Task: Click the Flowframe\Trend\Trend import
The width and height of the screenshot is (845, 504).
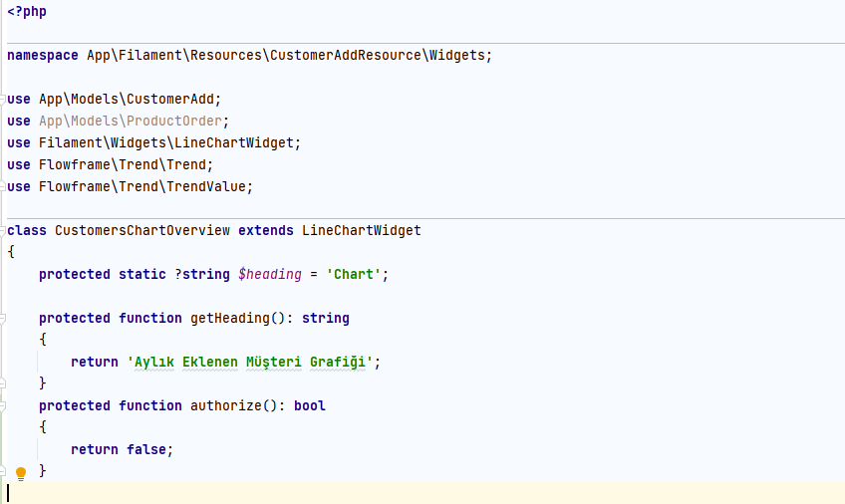Action: [x=123, y=164]
